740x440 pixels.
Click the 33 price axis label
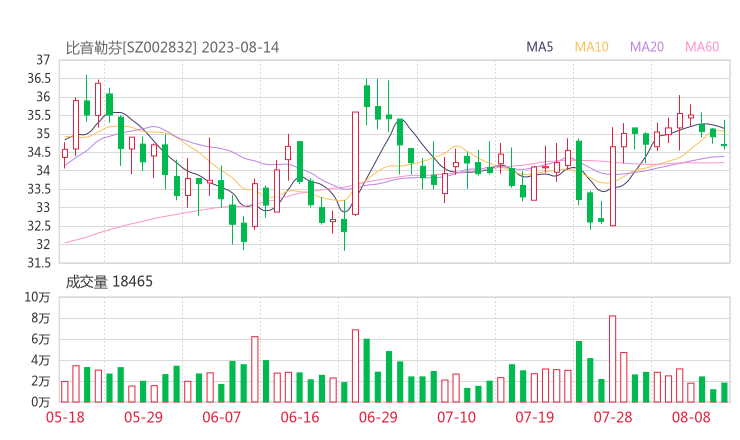[x=43, y=208]
